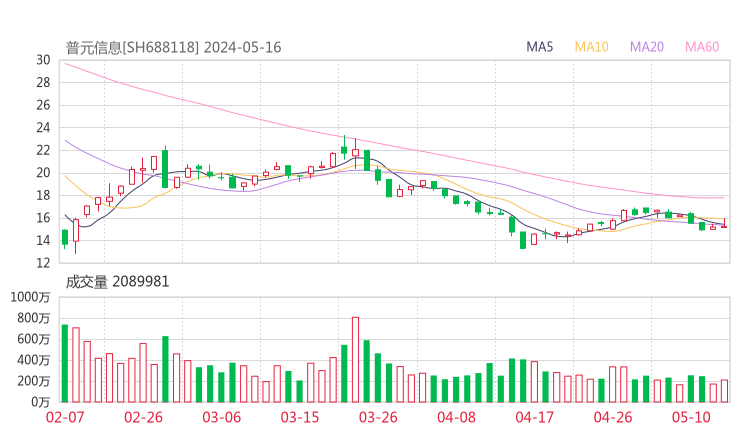The image size is (740, 440).
Task: Click the 600万 volume axis label
Action: 34,339
